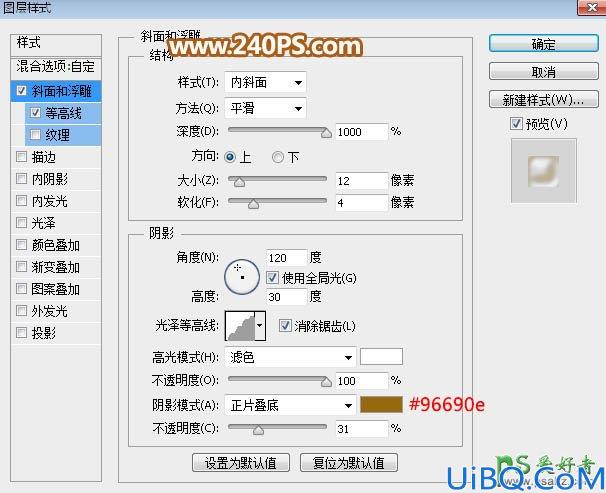Click the style preview thumbnail
Viewport: 606px width, 493px height.
coord(543,171)
